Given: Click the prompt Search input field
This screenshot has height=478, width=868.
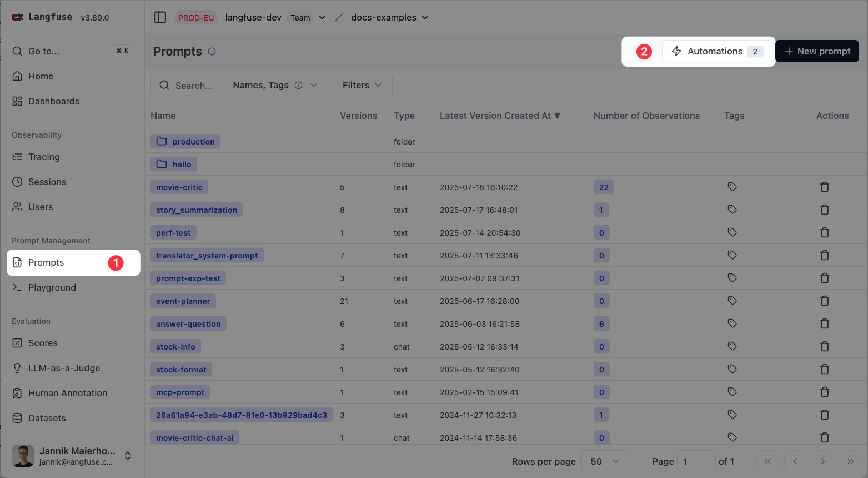Looking at the screenshot, I should (194, 86).
